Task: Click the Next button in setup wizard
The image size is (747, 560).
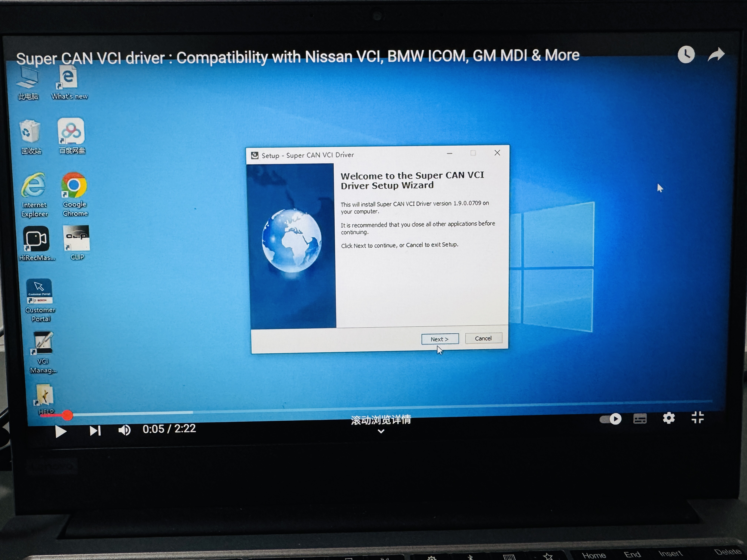Action: point(440,339)
